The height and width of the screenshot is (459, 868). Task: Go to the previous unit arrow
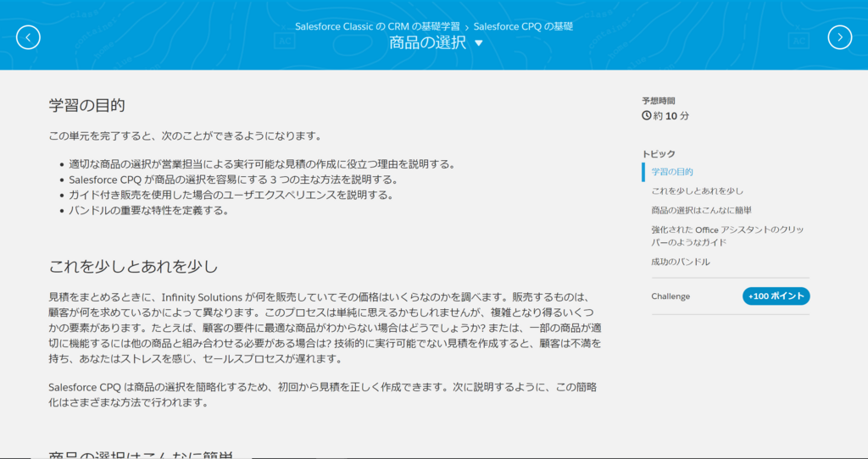click(28, 37)
